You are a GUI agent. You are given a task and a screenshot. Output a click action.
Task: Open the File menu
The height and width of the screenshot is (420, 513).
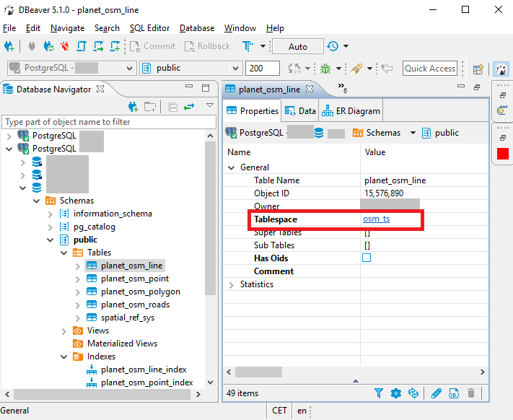(x=9, y=28)
